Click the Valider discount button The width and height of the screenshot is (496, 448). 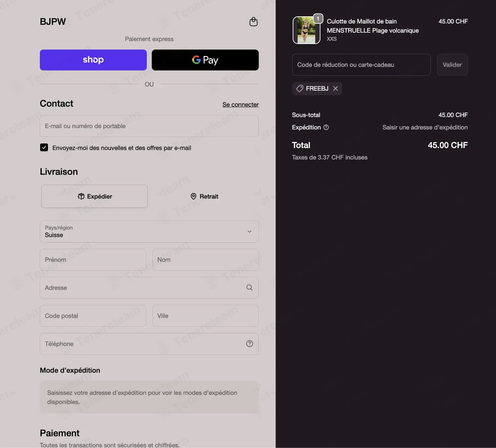tap(452, 65)
